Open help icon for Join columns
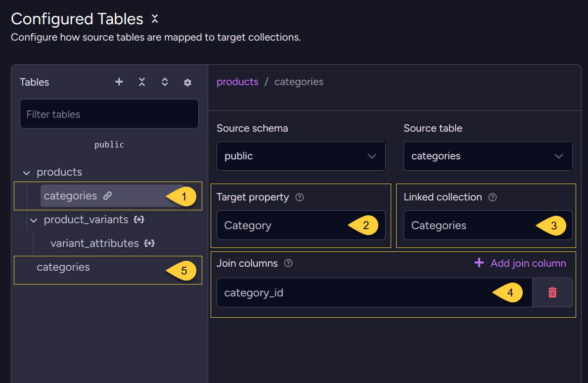588x383 pixels. pos(288,263)
